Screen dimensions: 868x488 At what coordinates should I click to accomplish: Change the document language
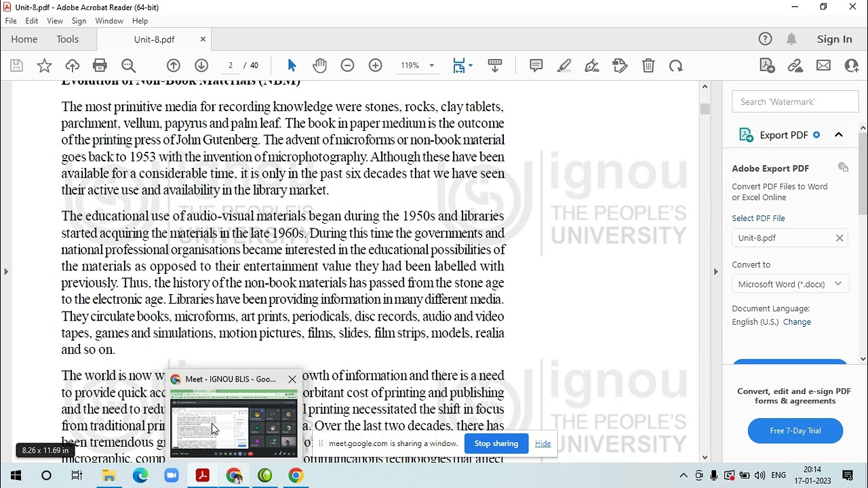(797, 322)
